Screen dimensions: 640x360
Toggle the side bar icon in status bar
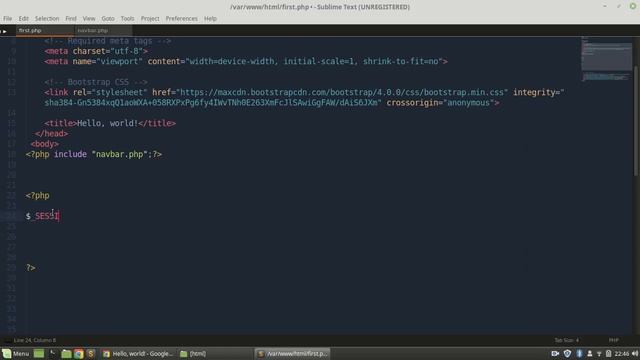coord(7,340)
